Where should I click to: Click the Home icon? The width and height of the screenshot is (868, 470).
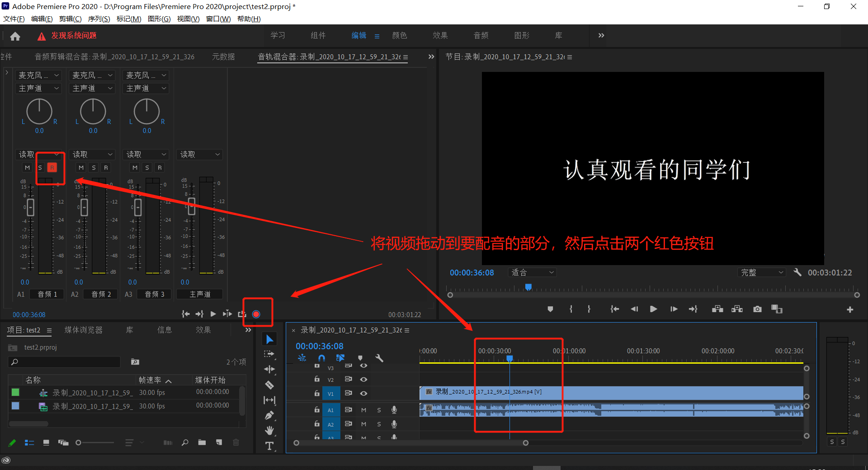(15, 36)
